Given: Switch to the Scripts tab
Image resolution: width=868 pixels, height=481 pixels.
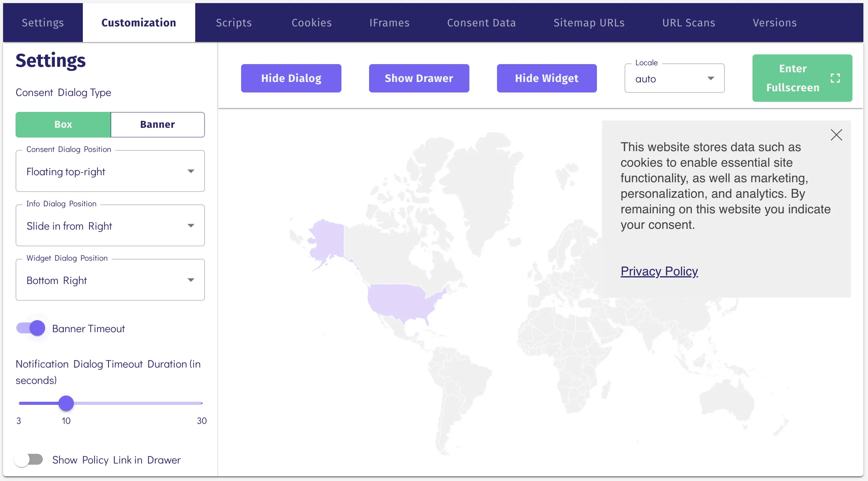Looking at the screenshot, I should click(x=234, y=23).
